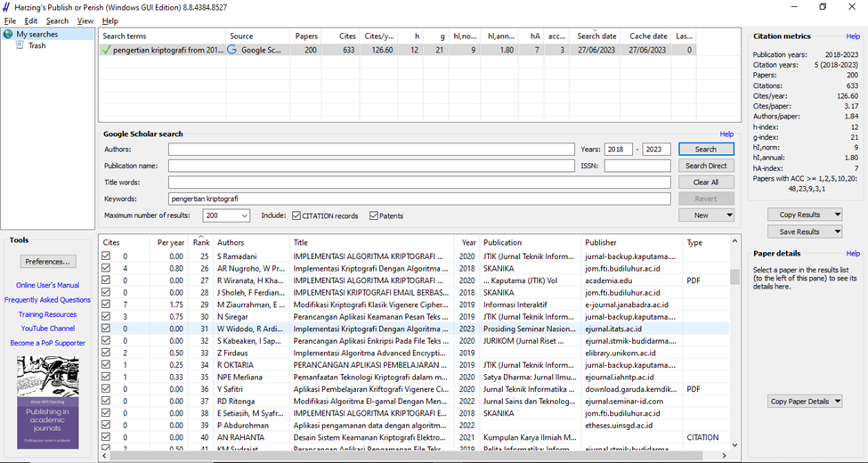
Task: Click the Publication name input field
Action: pyautogui.click(x=371, y=166)
